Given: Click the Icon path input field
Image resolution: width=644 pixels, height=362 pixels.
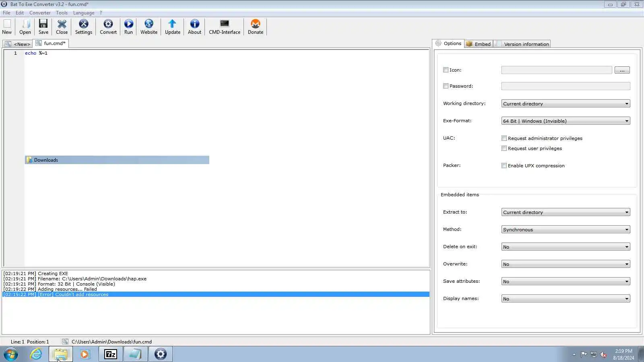Looking at the screenshot, I should click(557, 70).
